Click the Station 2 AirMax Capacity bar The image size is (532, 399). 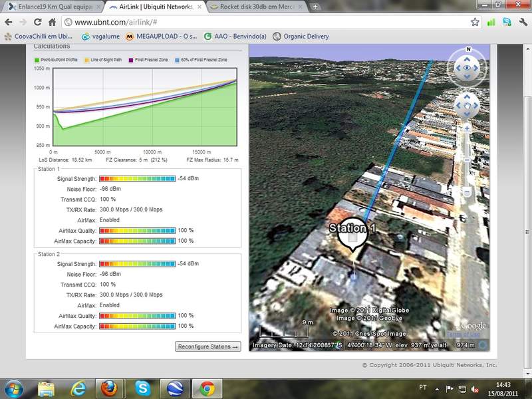137,327
